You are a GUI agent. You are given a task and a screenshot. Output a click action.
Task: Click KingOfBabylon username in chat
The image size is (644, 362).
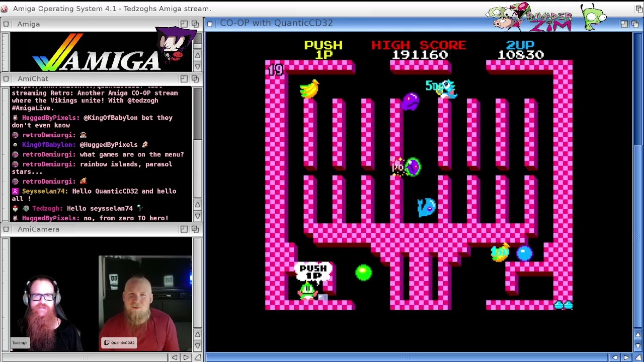(x=47, y=145)
